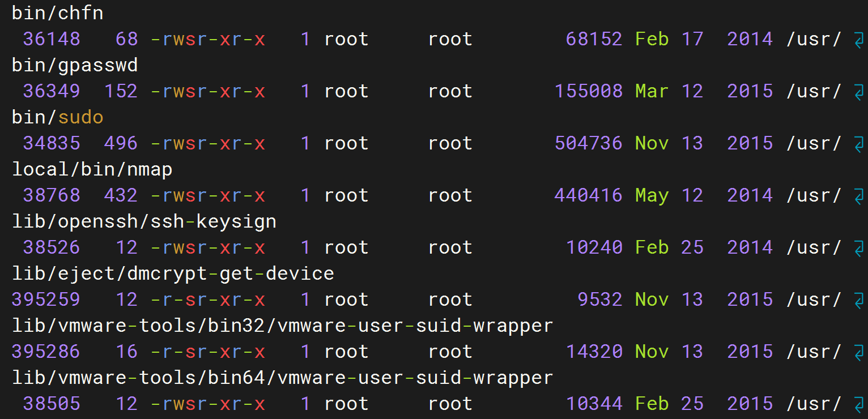The image size is (868, 419).
Task: Click the bin64/vmware-user-suid-wrapper path
Action: [282, 378]
